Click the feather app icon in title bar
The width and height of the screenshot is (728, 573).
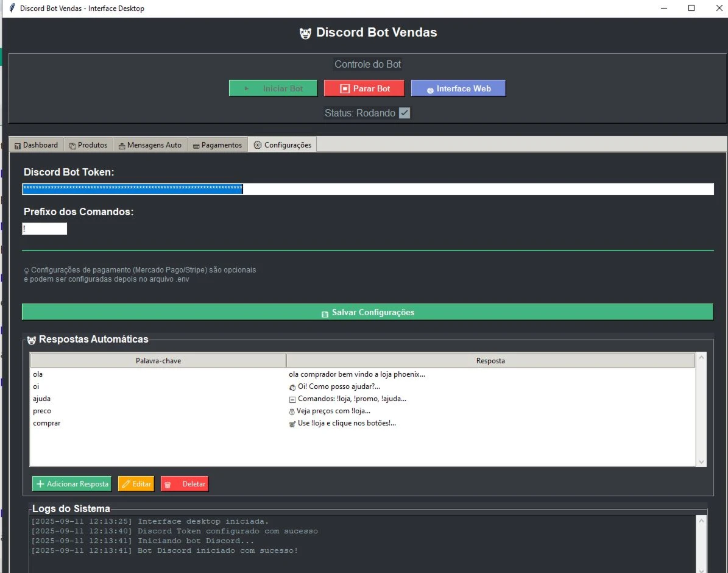click(12, 8)
